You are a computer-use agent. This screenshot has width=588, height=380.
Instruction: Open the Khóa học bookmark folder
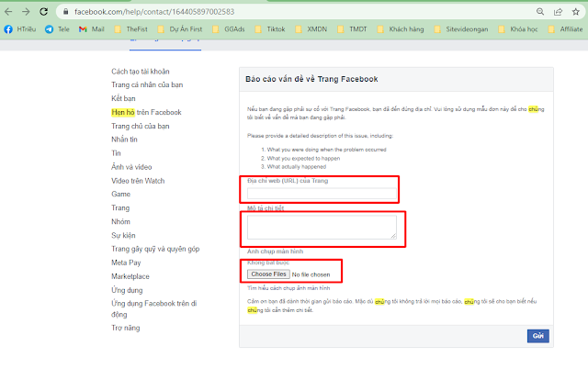518,29
